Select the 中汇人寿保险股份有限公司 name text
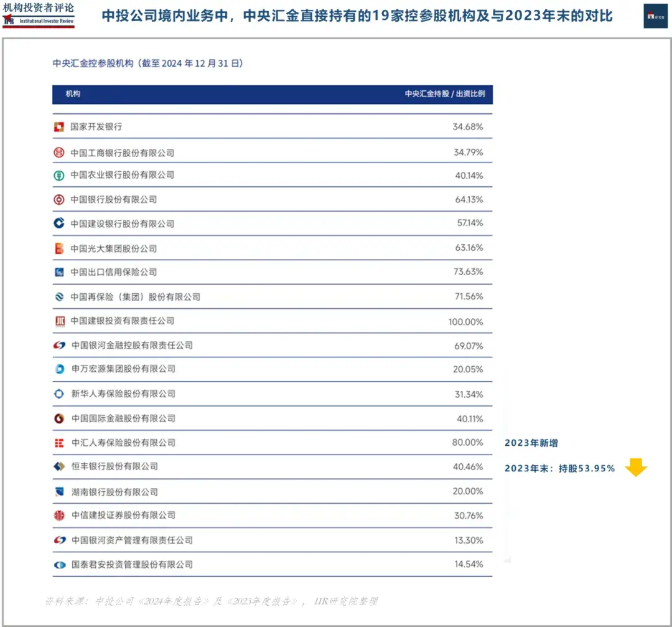This screenshot has width=672, height=627. 123,443
